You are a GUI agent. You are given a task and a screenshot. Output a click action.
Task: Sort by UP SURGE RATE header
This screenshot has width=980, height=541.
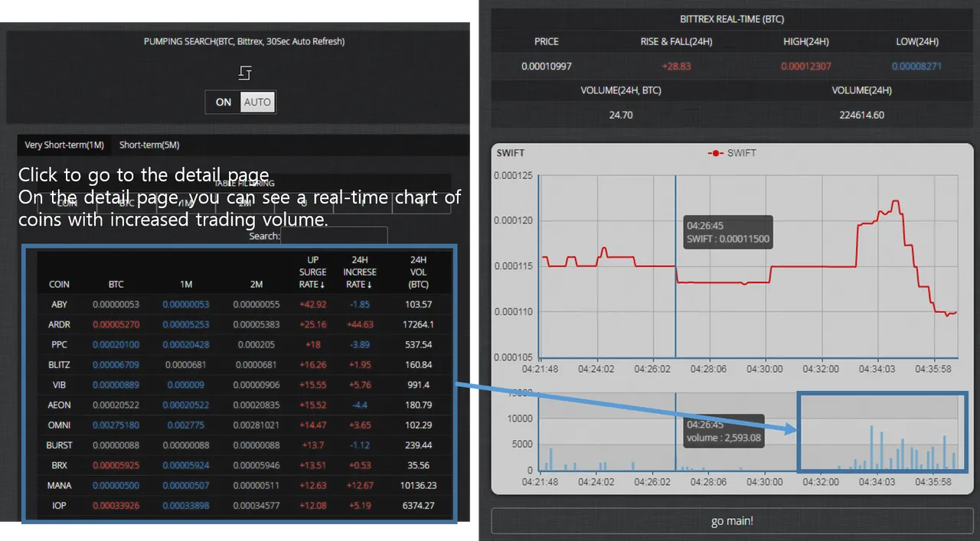[x=312, y=272]
